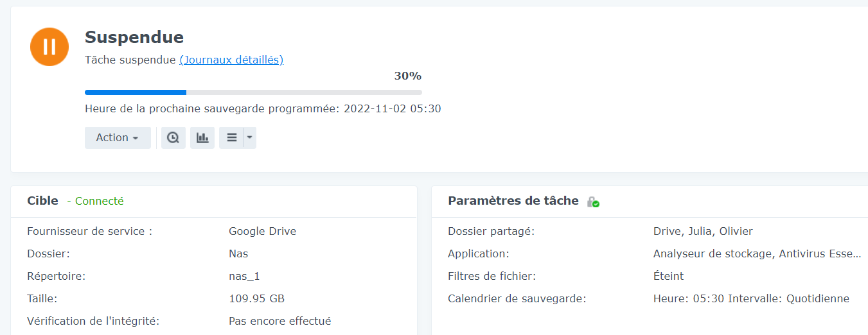Click the Google Drive service provider value
The image size is (868, 335).
(262, 231)
